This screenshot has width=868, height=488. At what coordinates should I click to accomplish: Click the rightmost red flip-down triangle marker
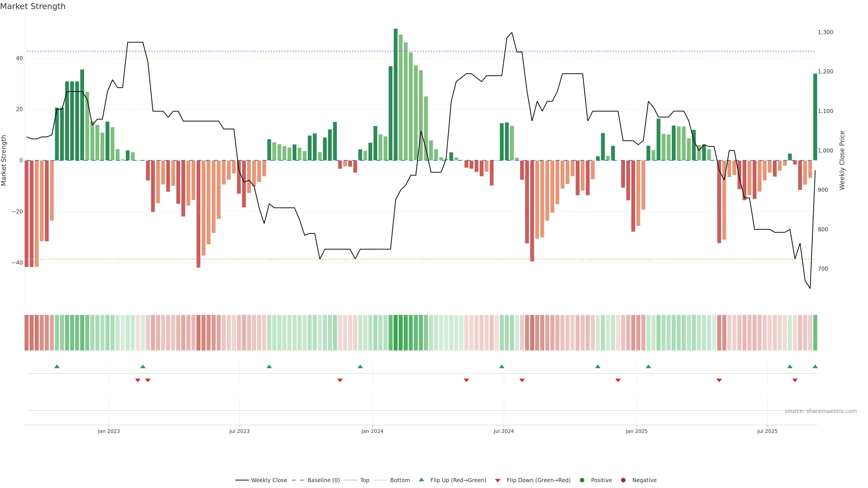795,380
